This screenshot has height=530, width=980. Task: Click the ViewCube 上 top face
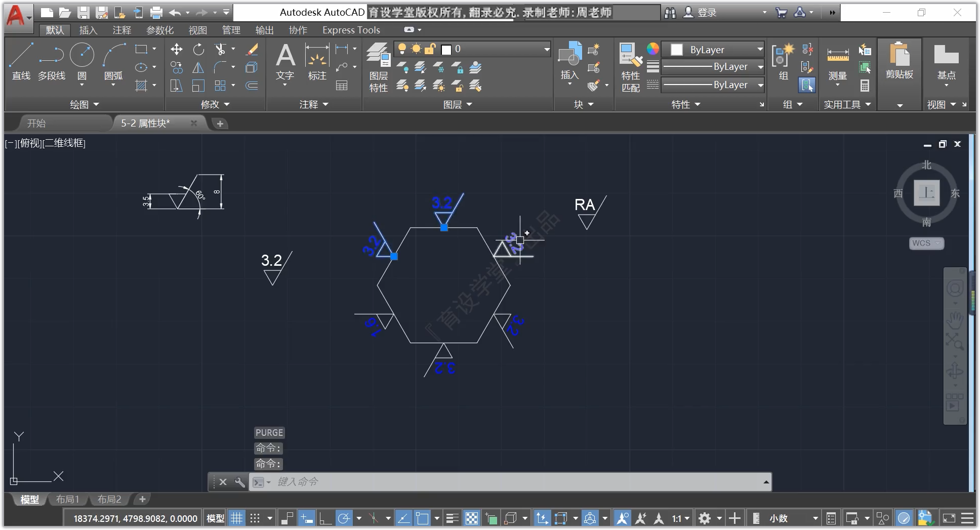(926, 193)
